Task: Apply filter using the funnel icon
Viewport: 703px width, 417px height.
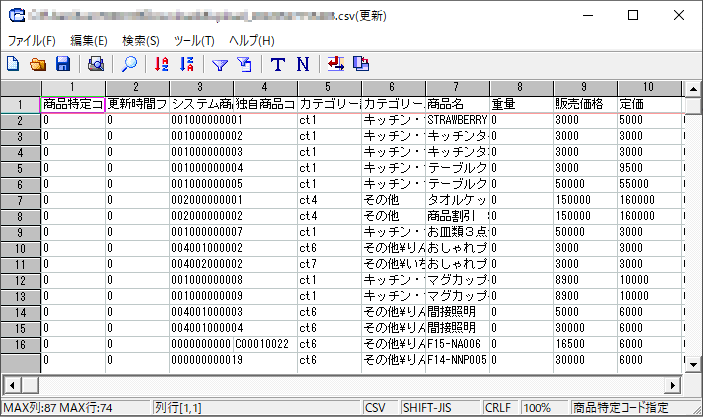Action: tap(220, 65)
